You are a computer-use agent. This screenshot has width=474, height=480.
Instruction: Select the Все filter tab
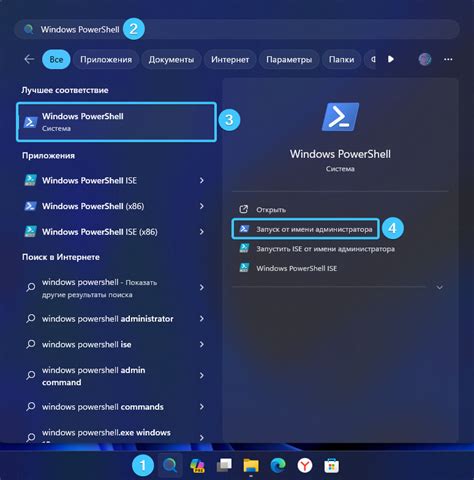coord(56,59)
